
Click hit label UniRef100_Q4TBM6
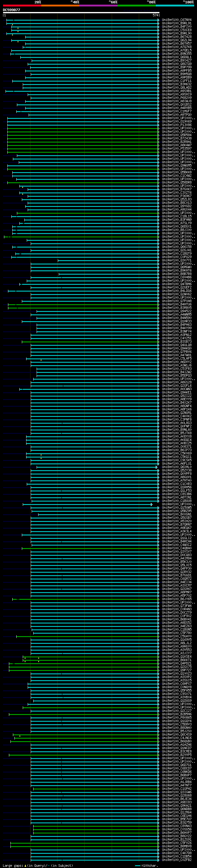coord(177,284)
